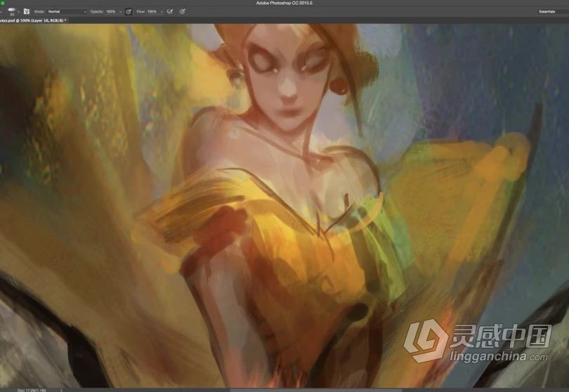Expand the Flow slider arrow

pyautogui.click(x=161, y=12)
